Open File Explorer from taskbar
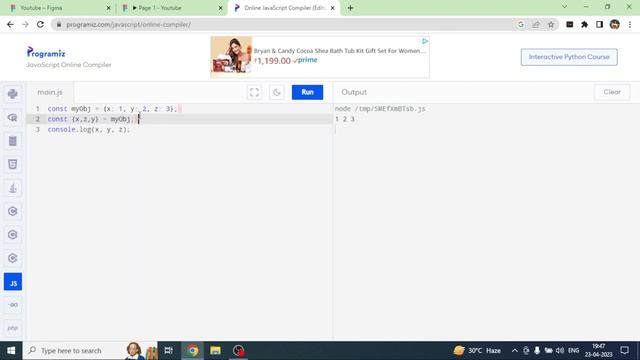Viewport: 640px width, 360px height. tap(216, 351)
